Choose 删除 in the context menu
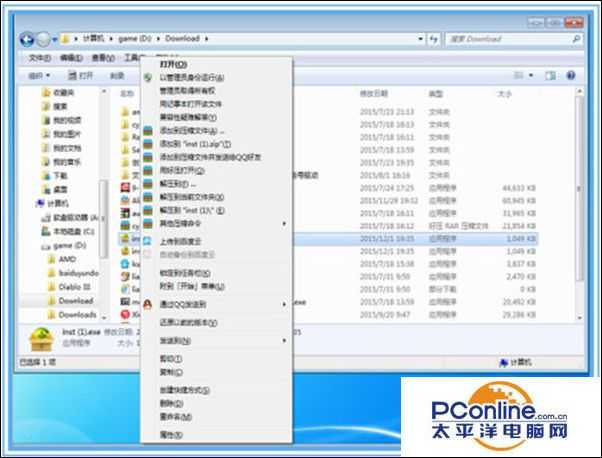The image size is (602, 458). click(x=170, y=403)
